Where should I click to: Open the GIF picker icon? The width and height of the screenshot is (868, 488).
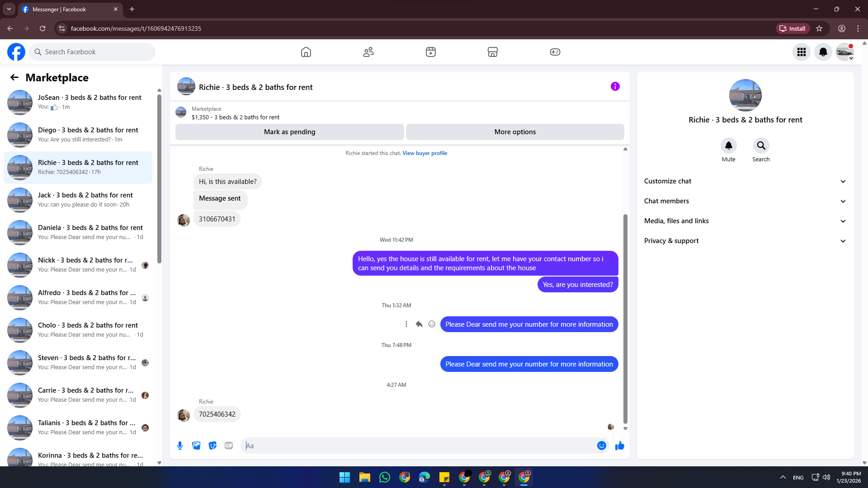point(229,446)
